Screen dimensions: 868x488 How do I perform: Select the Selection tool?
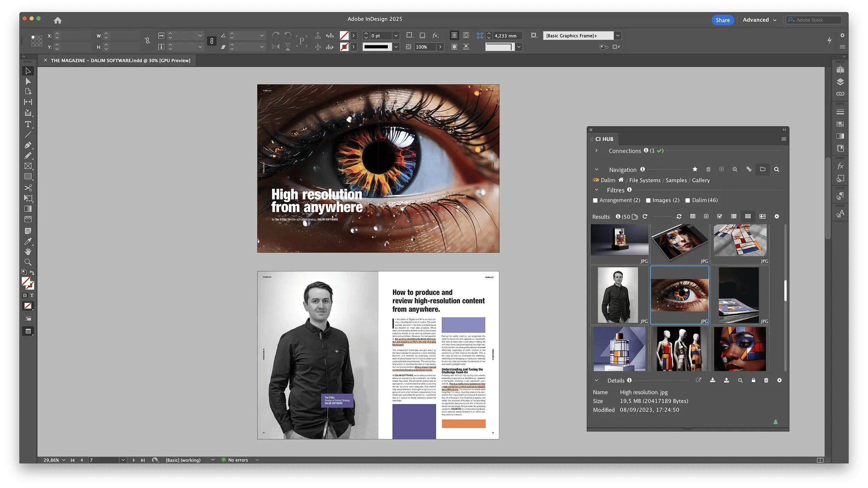click(x=28, y=71)
